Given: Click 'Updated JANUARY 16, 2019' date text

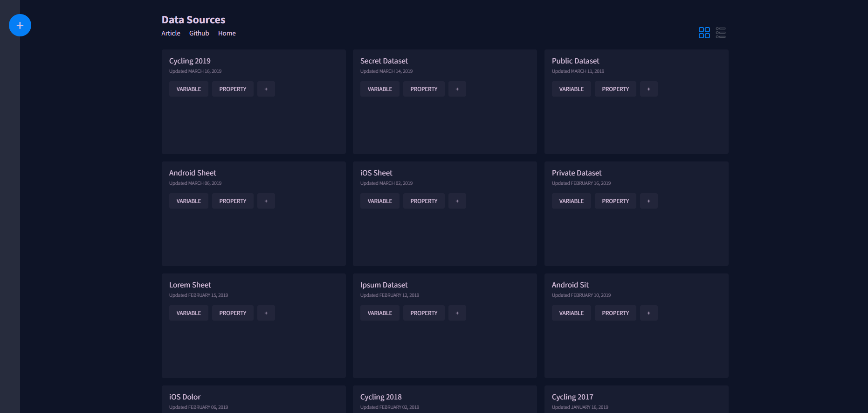Looking at the screenshot, I should [580, 407].
